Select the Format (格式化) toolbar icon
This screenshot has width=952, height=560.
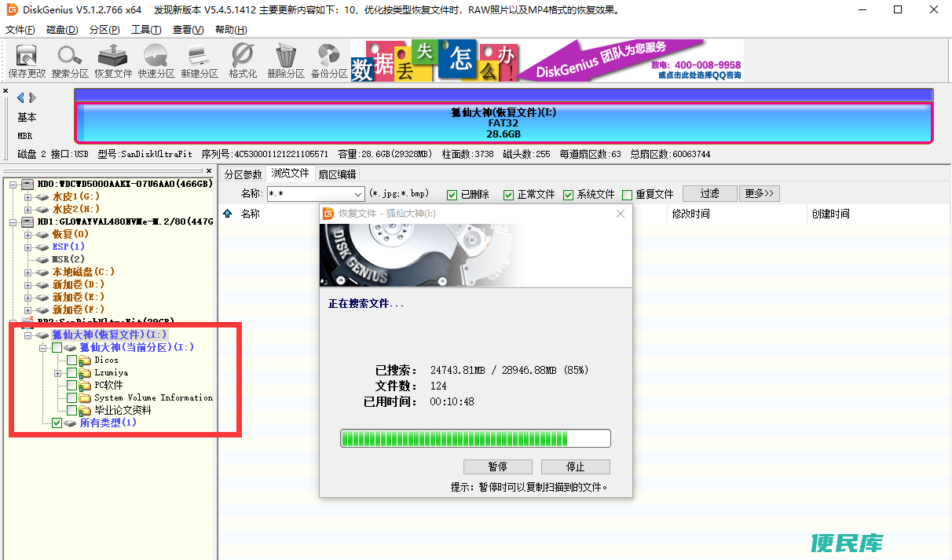pos(243,61)
